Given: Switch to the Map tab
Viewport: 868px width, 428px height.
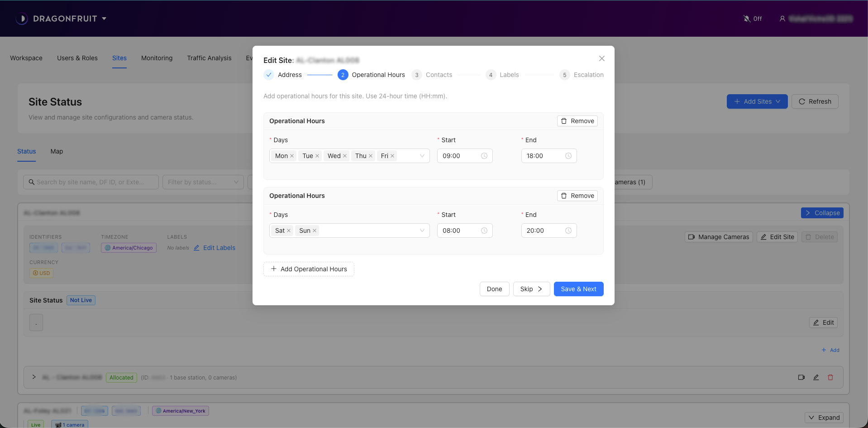Looking at the screenshot, I should pyautogui.click(x=57, y=151).
